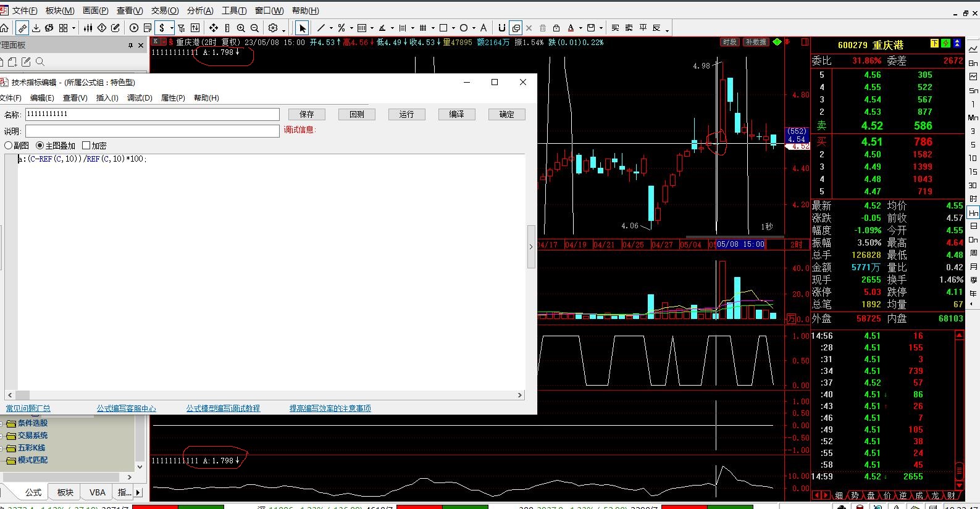The width and height of the screenshot is (980, 509).
Task: Open the 调试(D) menu in editor
Action: click(x=140, y=98)
